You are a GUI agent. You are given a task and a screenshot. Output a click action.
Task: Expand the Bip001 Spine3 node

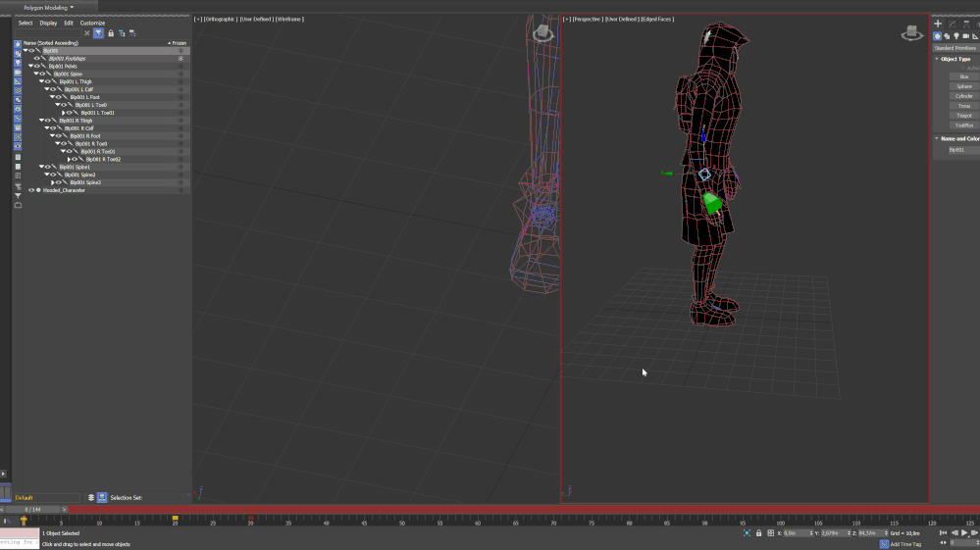click(x=53, y=182)
